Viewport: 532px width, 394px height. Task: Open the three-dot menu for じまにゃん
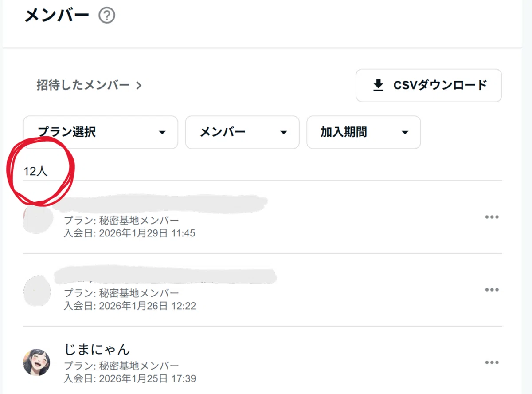pos(492,362)
